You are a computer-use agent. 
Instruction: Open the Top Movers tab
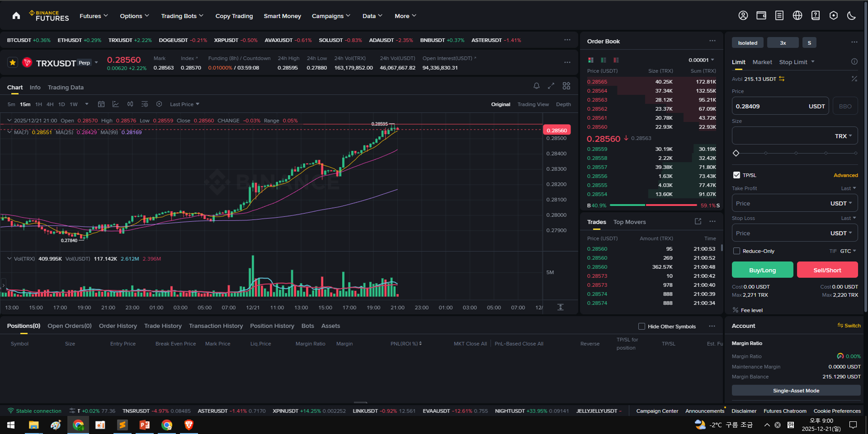click(x=629, y=222)
